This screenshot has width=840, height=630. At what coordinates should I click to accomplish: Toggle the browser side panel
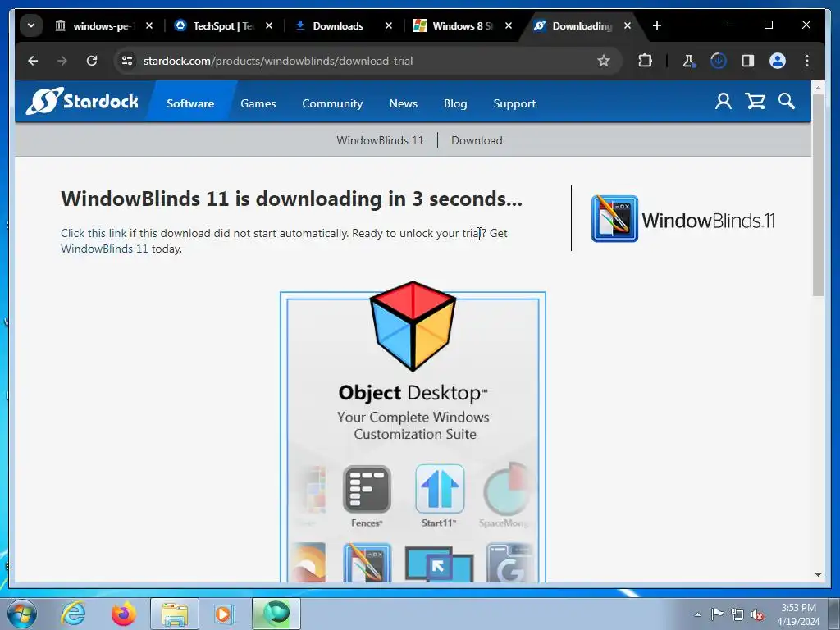pyautogui.click(x=748, y=61)
